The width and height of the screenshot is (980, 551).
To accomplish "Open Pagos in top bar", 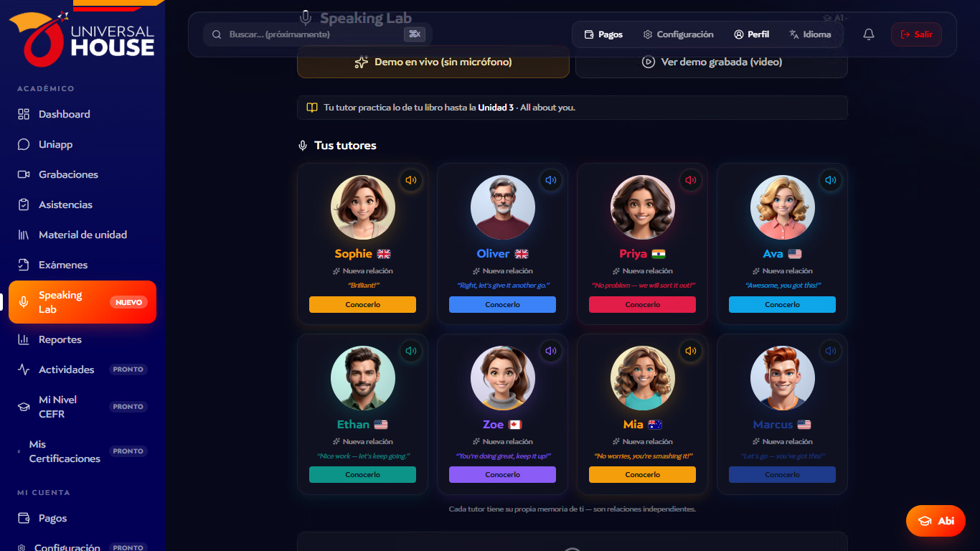I will pos(603,34).
